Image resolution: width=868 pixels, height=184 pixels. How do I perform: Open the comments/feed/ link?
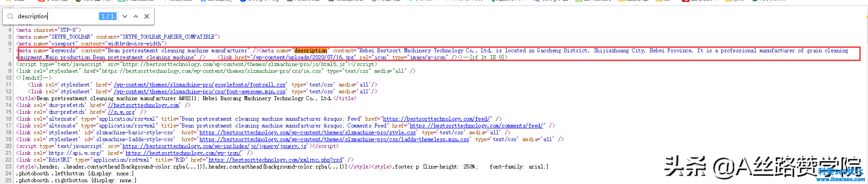pyautogui.click(x=477, y=126)
